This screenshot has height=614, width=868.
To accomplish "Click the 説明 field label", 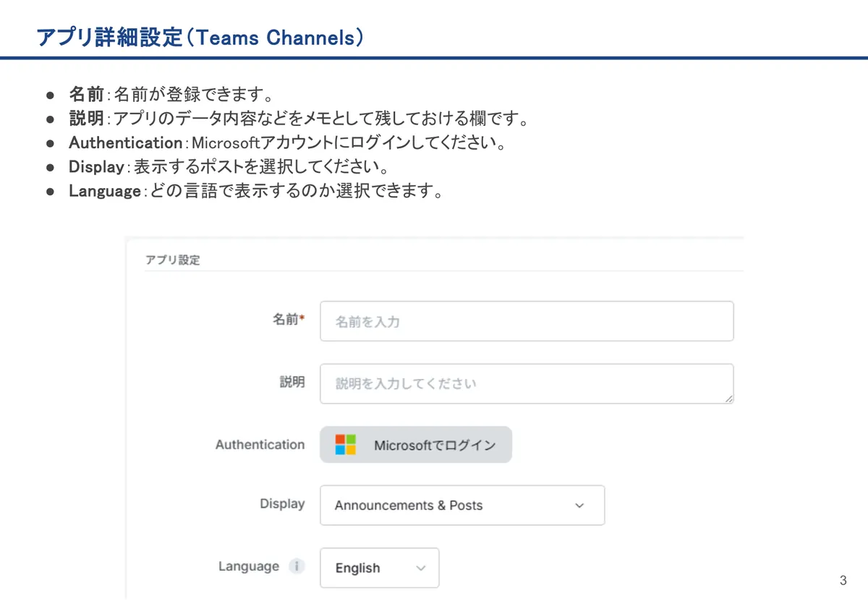I will coord(292,382).
